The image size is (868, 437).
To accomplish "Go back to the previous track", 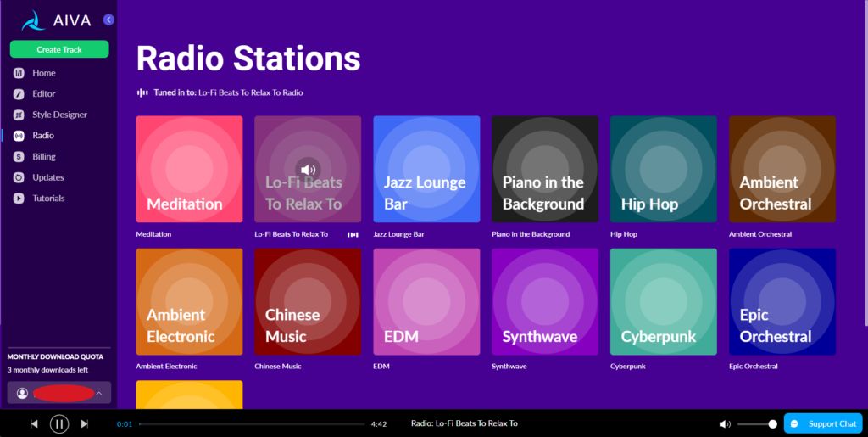I will (x=34, y=423).
